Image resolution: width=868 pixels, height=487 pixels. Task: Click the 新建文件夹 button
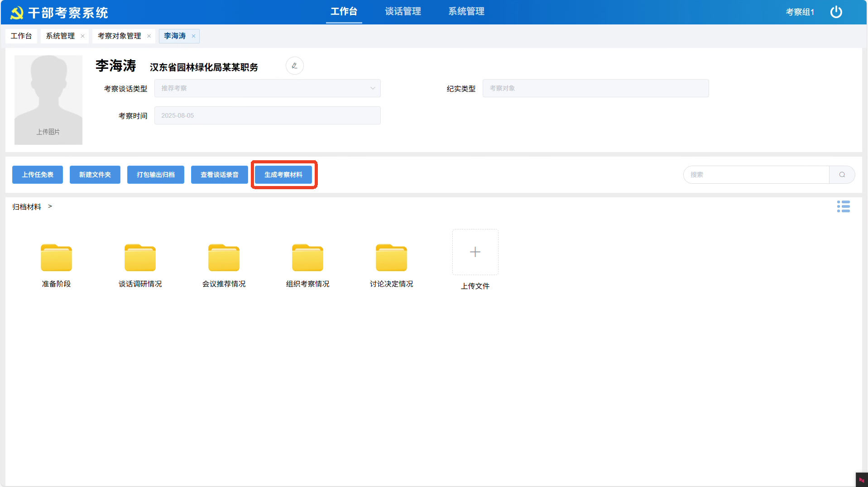click(x=95, y=175)
